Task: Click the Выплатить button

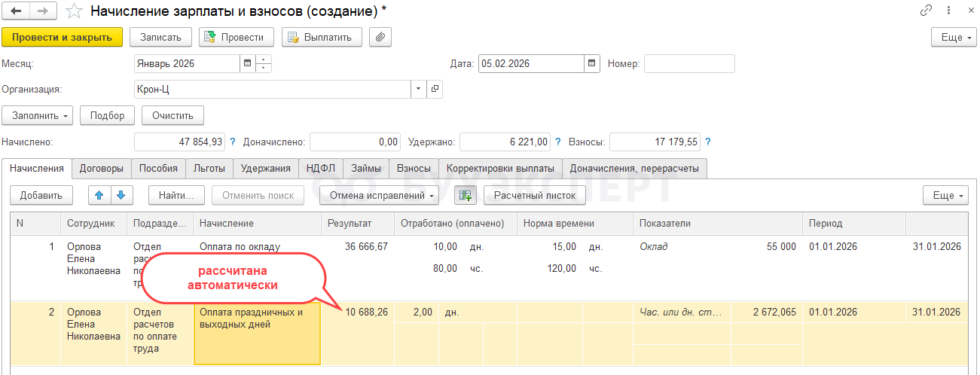Action: (322, 37)
